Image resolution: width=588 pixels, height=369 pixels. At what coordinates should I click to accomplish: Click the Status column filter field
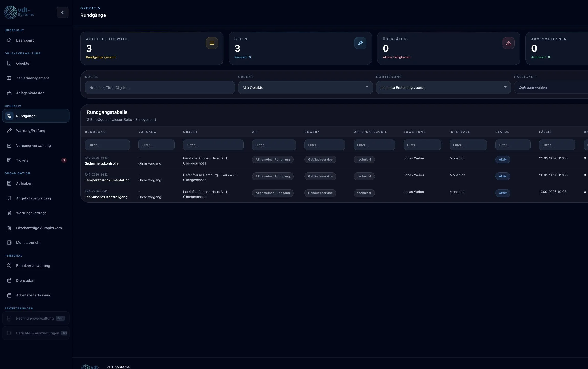click(513, 145)
